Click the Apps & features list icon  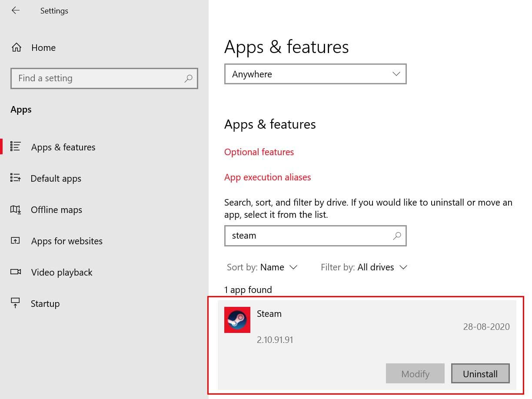tap(16, 147)
